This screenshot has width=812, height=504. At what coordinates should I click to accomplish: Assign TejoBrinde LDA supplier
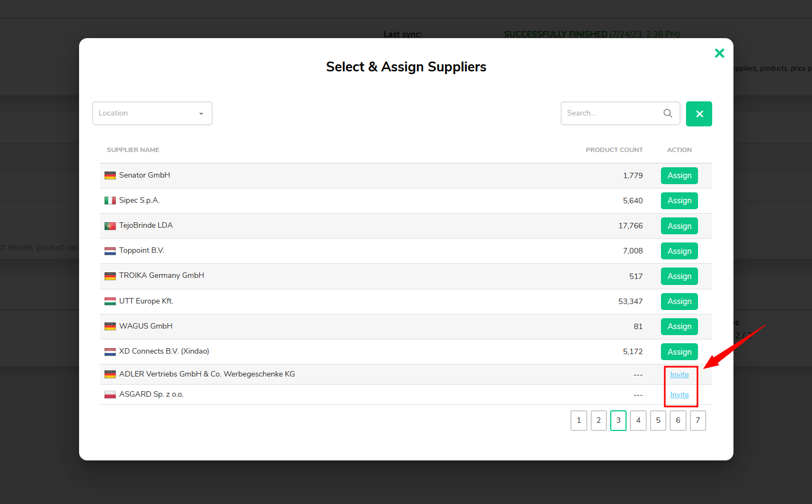[x=679, y=226]
